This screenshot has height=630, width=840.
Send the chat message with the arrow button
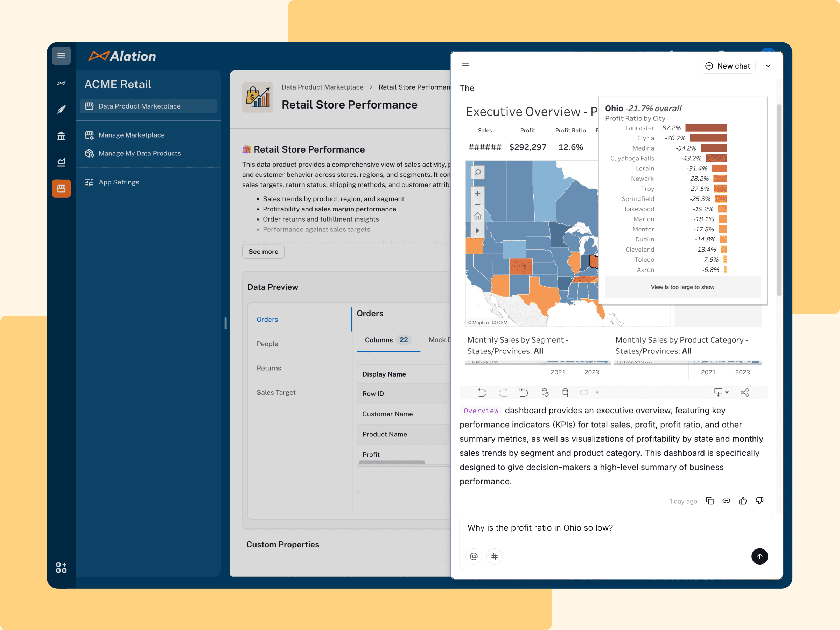760,556
